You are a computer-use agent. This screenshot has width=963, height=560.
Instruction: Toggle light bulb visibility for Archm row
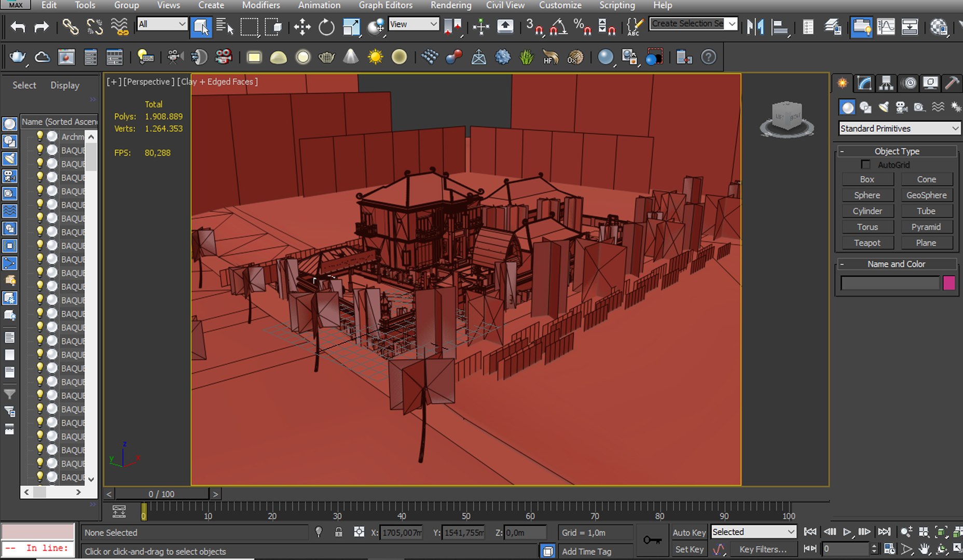coord(39,136)
